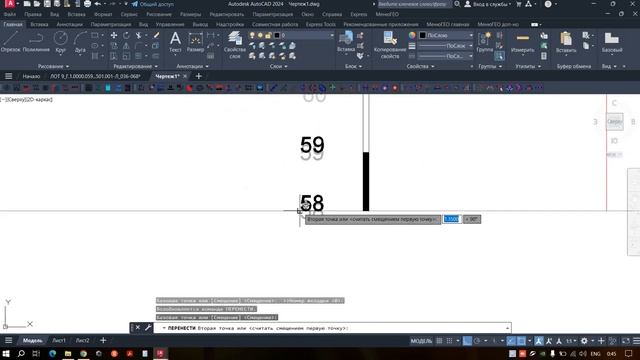
Task: Click Копирование свойств match properties
Action: click(x=390, y=45)
